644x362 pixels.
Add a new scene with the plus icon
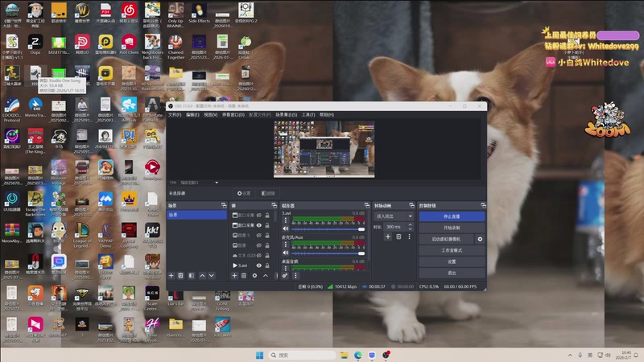pyautogui.click(x=171, y=276)
